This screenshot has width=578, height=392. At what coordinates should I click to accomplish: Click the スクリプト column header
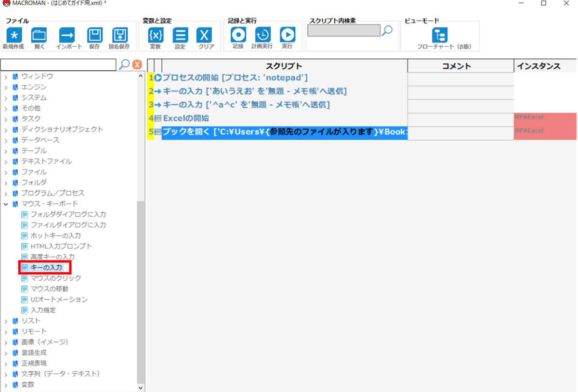coord(284,66)
